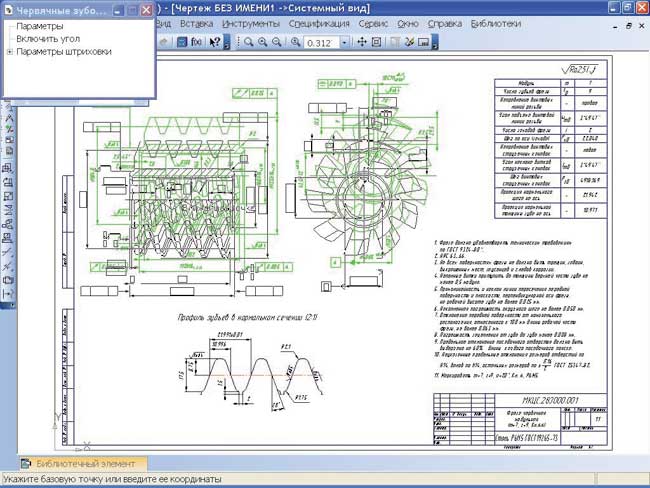Open the Инструменты menu

(251, 22)
